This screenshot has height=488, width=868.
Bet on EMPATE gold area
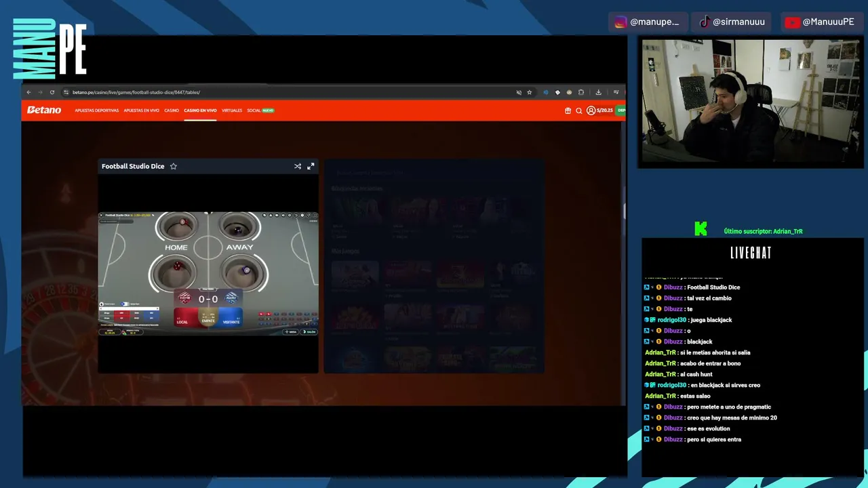208,317
